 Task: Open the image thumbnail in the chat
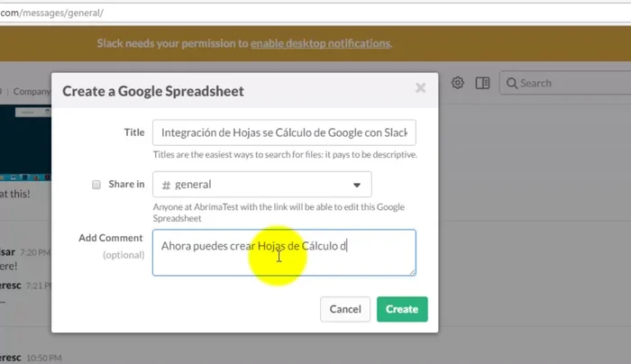tap(25, 142)
